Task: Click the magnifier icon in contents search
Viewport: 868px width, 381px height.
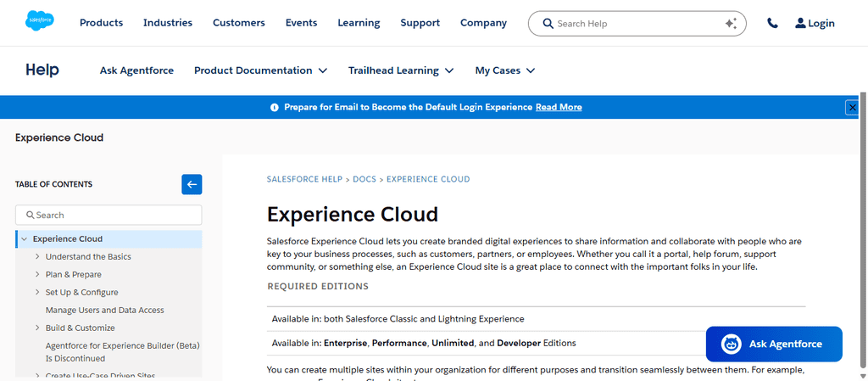Action: click(x=30, y=215)
